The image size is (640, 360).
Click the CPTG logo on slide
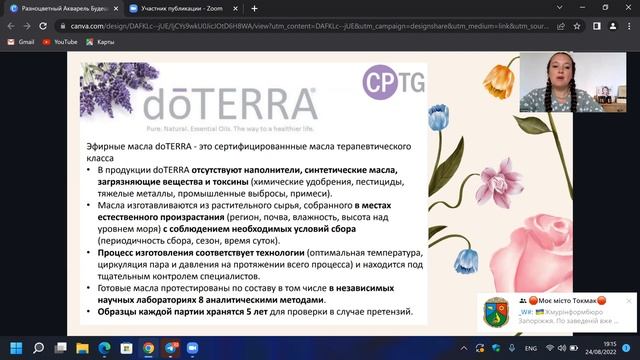coord(393,82)
